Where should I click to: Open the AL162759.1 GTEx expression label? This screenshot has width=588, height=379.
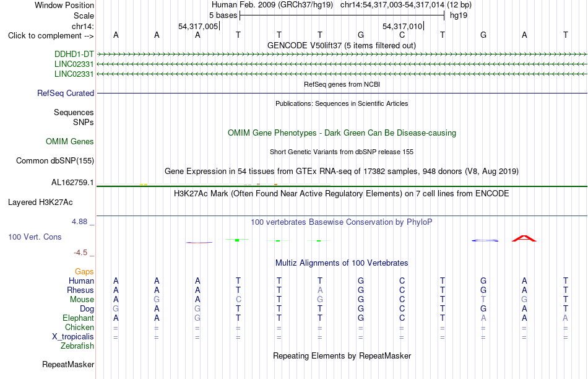point(72,182)
